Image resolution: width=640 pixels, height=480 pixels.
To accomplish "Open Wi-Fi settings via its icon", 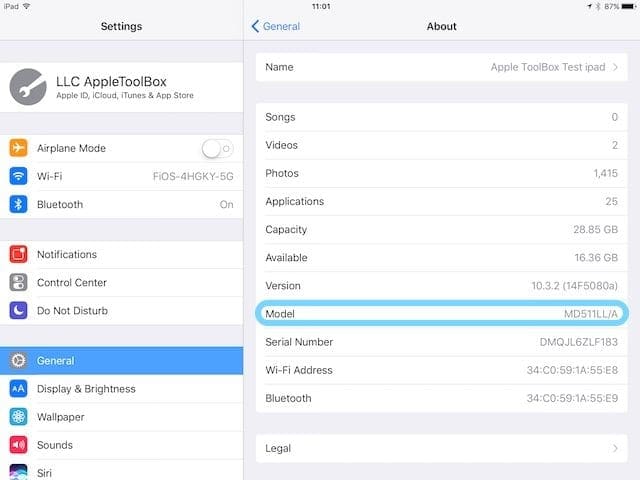I will (x=18, y=176).
